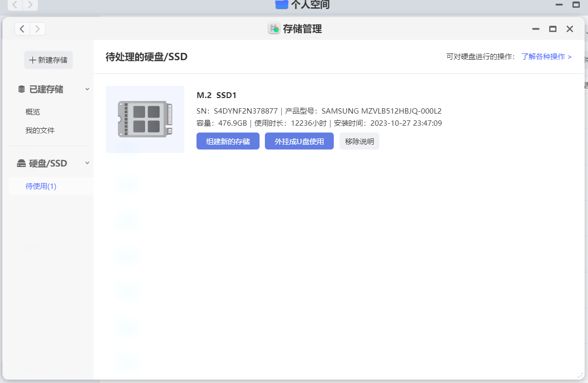Click the 个人空间 folder icon in background window
The image size is (588, 383).
point(281,4)
